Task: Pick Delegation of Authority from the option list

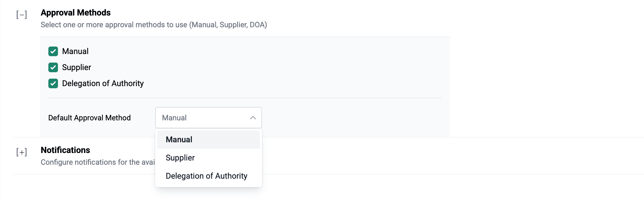Action: pos(206,176)
